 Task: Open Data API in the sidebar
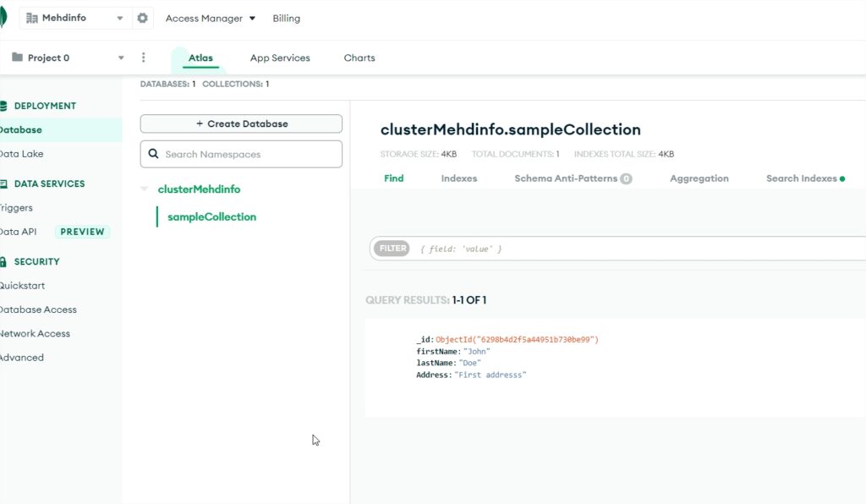tap(19, 232)
